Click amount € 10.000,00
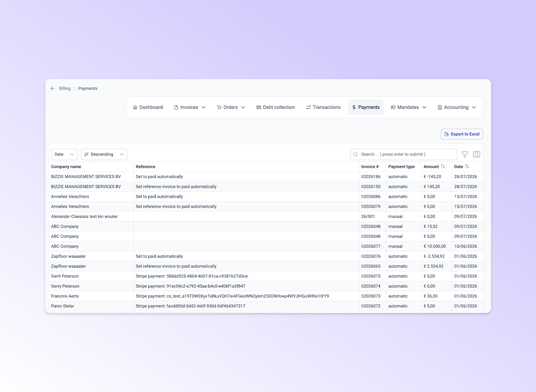This screenshot has height=392, width=536. click(x=435, y=246)
